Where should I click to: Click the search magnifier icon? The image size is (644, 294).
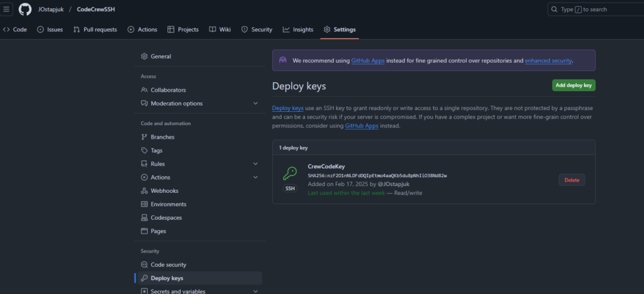coord(555,9)
